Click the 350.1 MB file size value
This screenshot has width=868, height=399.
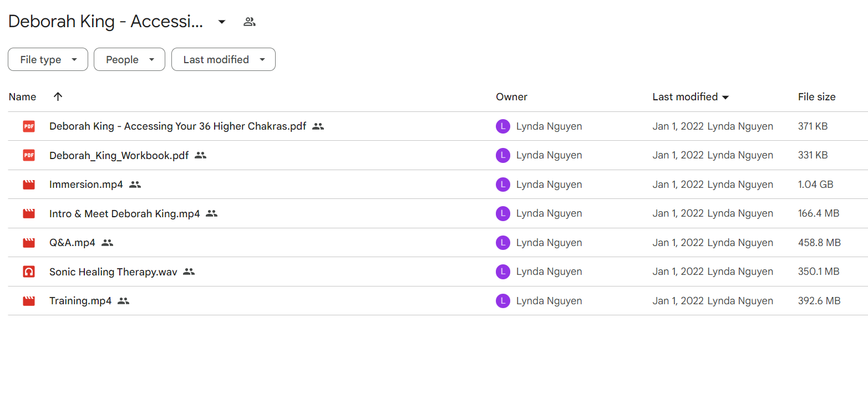click(819, 272)
